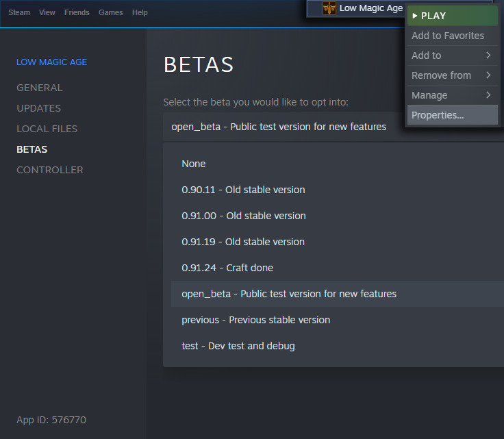The height and width of the screenshot is (439, 504).
Task: Click the Low Magic Age game icon
Action: tap(329, 8)
